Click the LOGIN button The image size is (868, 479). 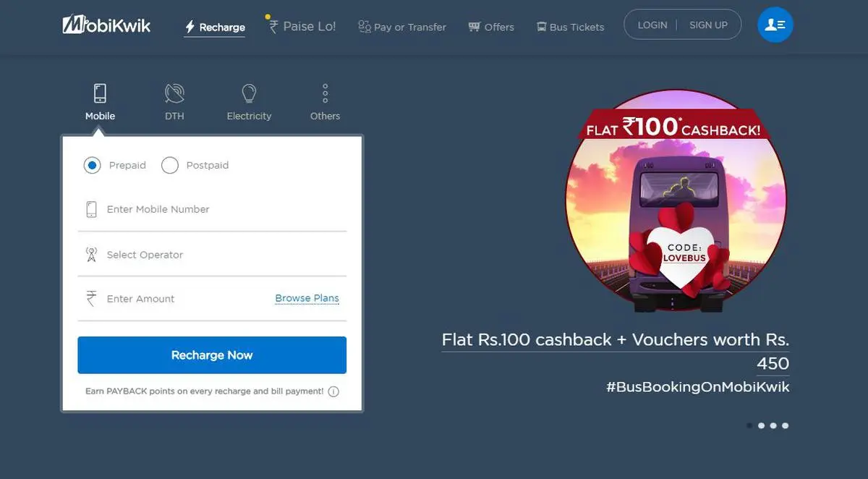point(652,25)
